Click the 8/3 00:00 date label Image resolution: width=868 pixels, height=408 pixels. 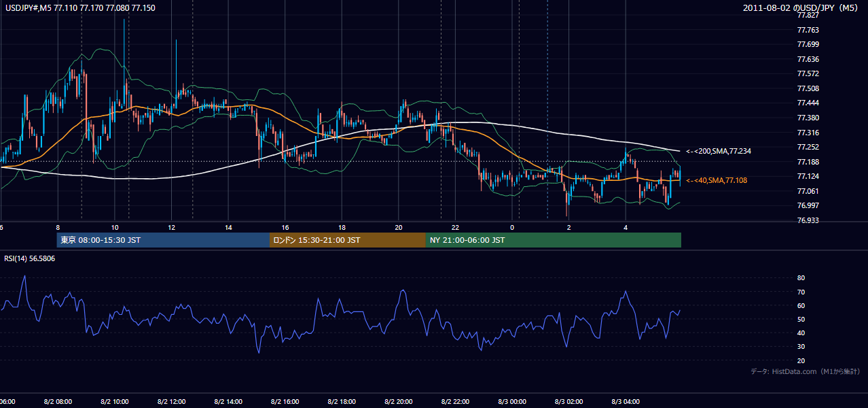[x=512, y=401]
